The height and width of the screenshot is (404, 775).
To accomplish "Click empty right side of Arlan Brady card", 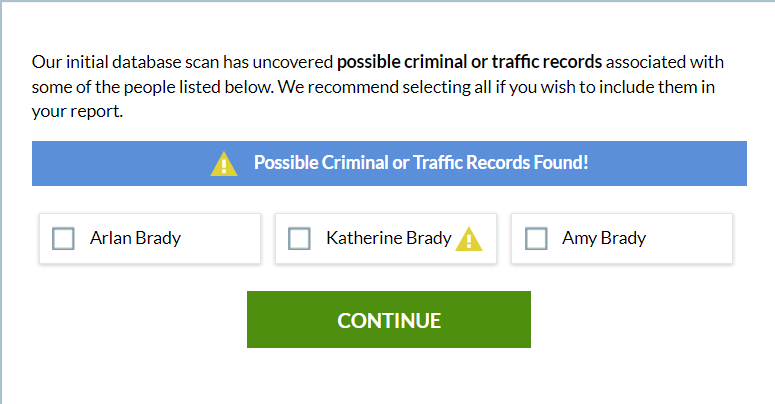I will tap(230, 239).
